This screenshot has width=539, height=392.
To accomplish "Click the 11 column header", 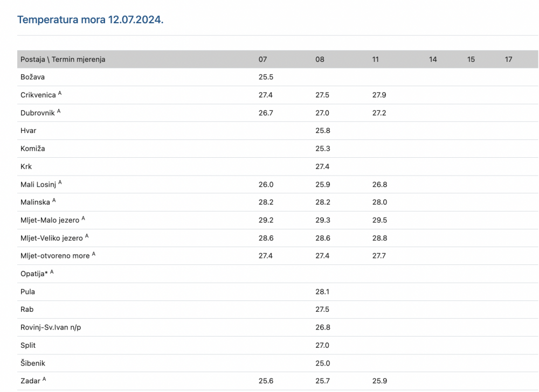I will (375, 59).
